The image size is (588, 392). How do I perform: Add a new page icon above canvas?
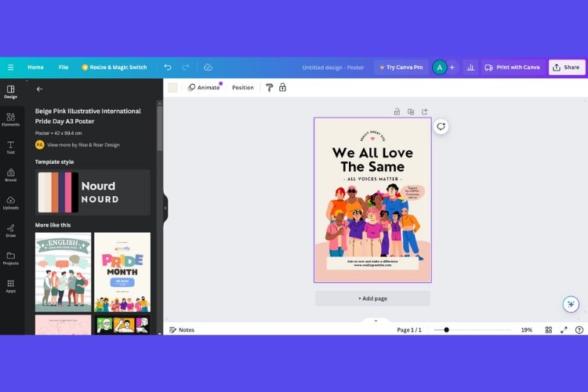pos(424,112)
